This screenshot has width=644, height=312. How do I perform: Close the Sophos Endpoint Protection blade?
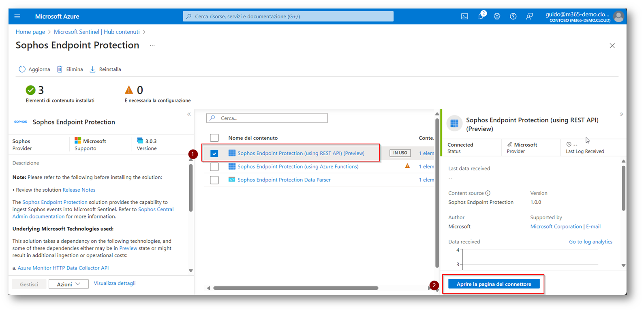click(x=612, y=46)
